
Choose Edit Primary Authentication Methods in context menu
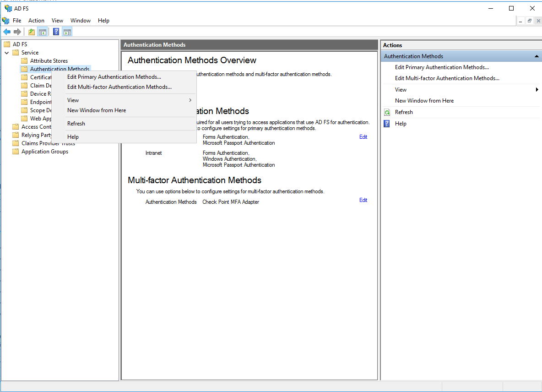click(124, 77)
